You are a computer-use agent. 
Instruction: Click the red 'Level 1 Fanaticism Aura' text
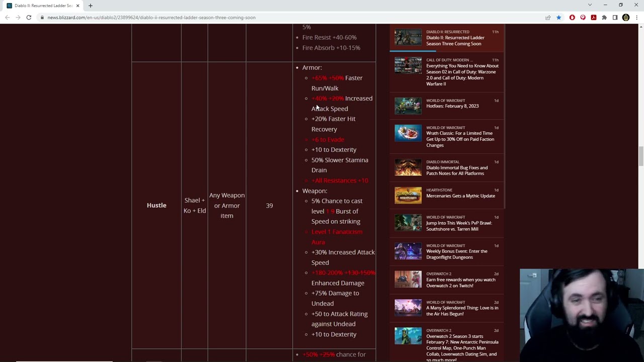(337, 237)
